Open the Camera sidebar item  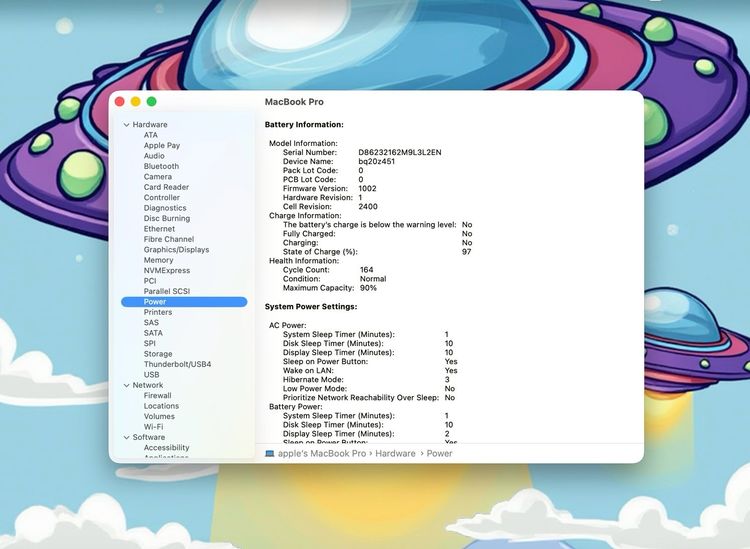[x=158, y=177]
